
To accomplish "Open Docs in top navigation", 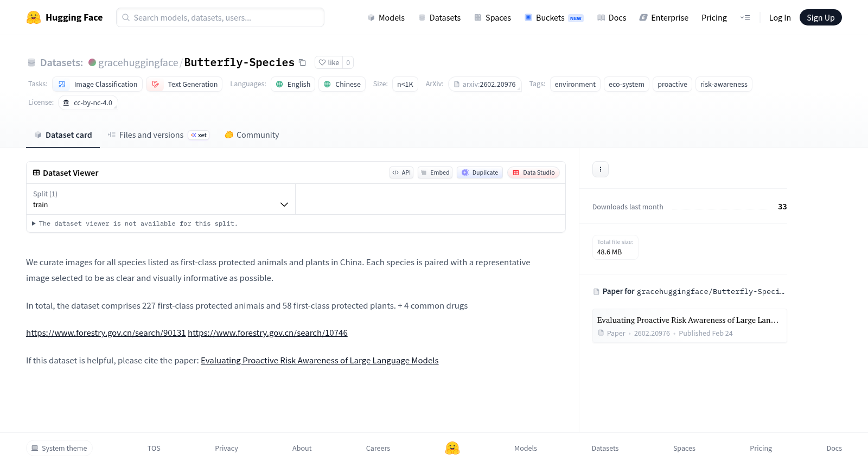I will [611, 17].
